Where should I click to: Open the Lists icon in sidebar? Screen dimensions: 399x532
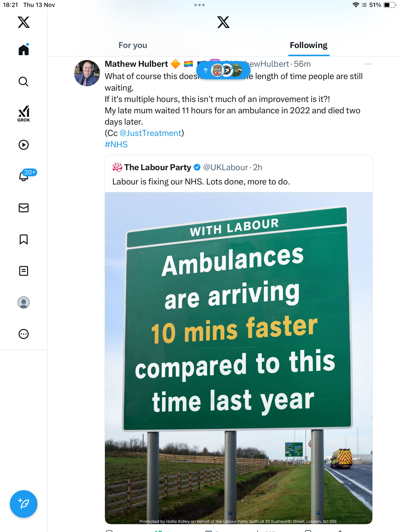[x=24, y=271]
